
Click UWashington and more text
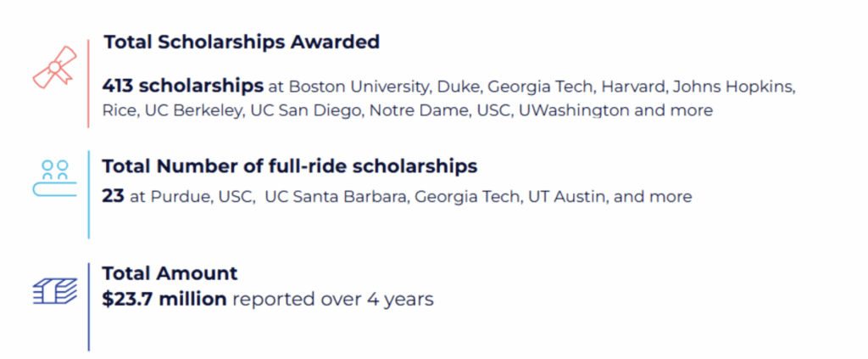click(615, 111)
